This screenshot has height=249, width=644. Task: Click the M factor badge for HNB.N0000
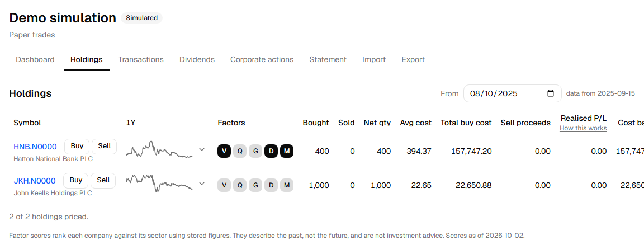tap(287, 151)
